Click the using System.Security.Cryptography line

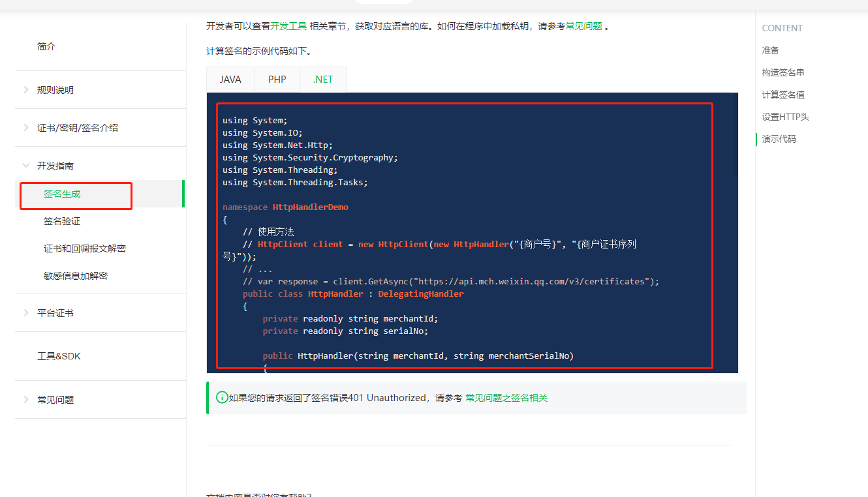(310, 157)
